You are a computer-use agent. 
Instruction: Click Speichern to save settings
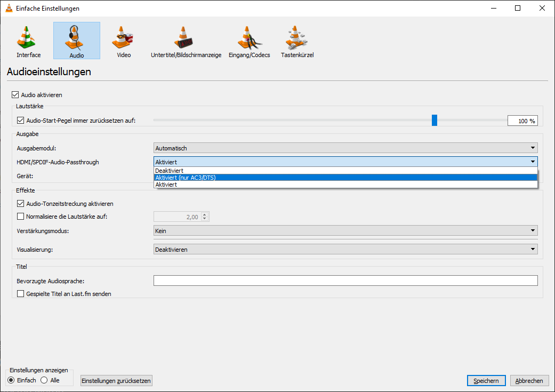[486, 380]
